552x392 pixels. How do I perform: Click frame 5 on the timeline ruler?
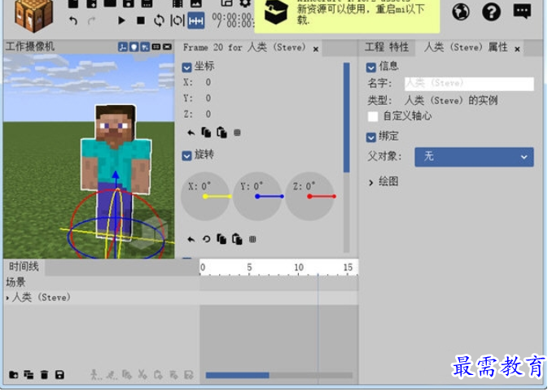249,268
